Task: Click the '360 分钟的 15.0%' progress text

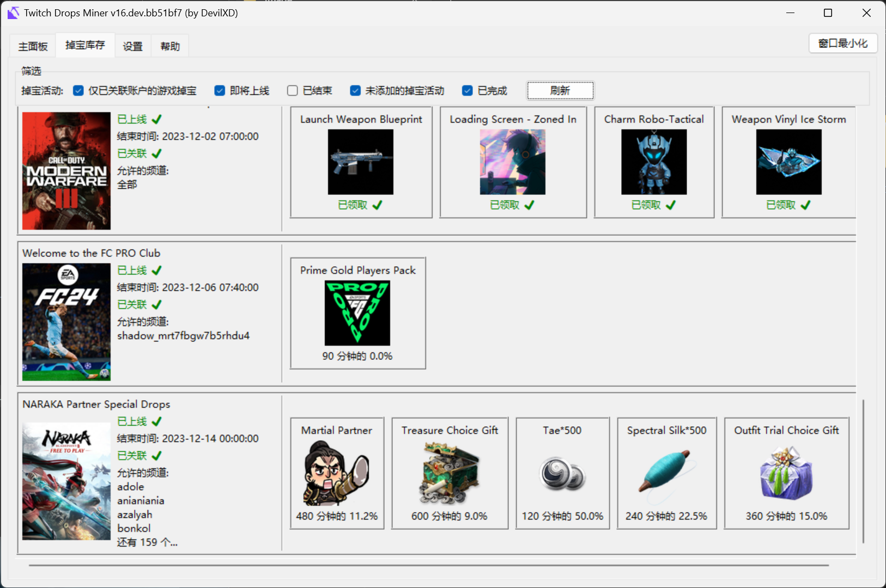Action: point(786,516)
